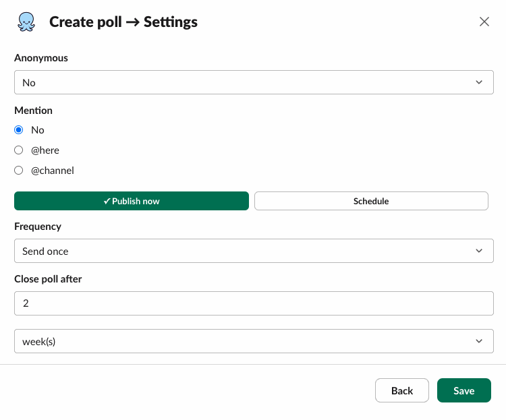This screenshot has height=420, width=506.
Task: Save the poll settings
Action: click(x=464, y=390)
